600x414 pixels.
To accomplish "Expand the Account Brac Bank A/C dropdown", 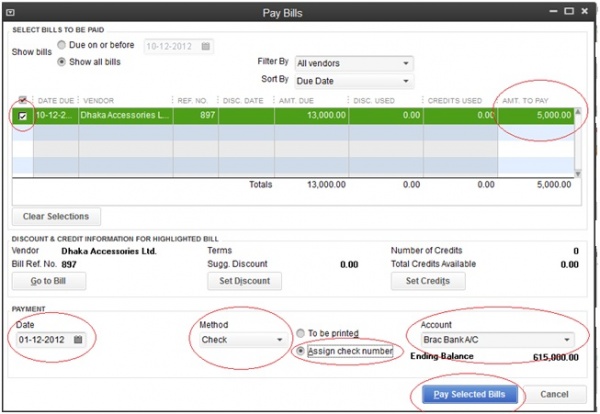I will tap(497, 340).
